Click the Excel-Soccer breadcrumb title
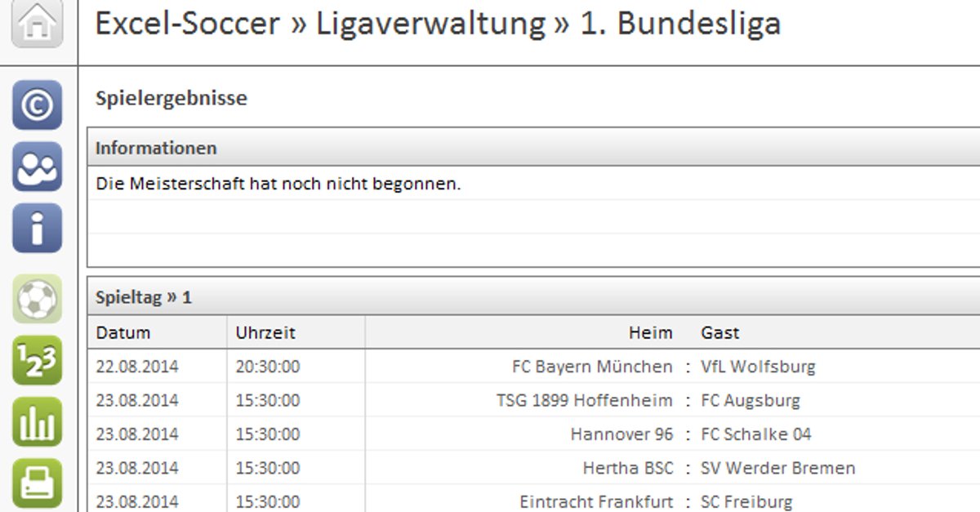This screenshot has width=980, height=512. (188, 23)
